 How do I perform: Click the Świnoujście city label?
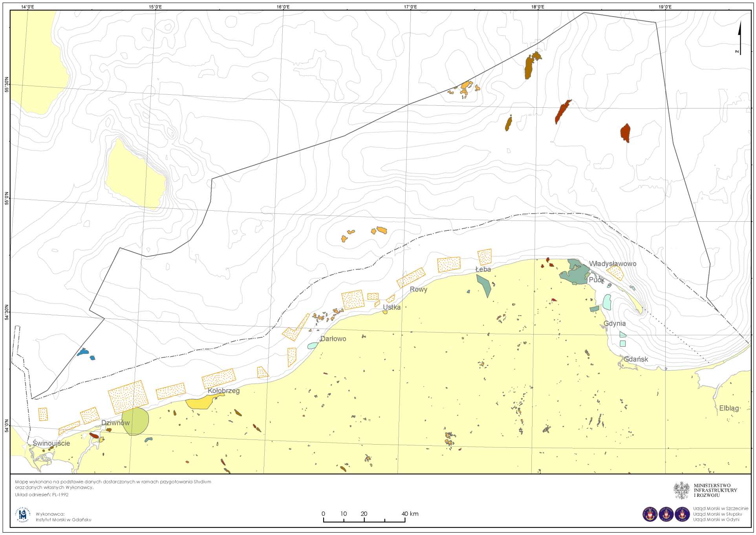click(51, 443)
